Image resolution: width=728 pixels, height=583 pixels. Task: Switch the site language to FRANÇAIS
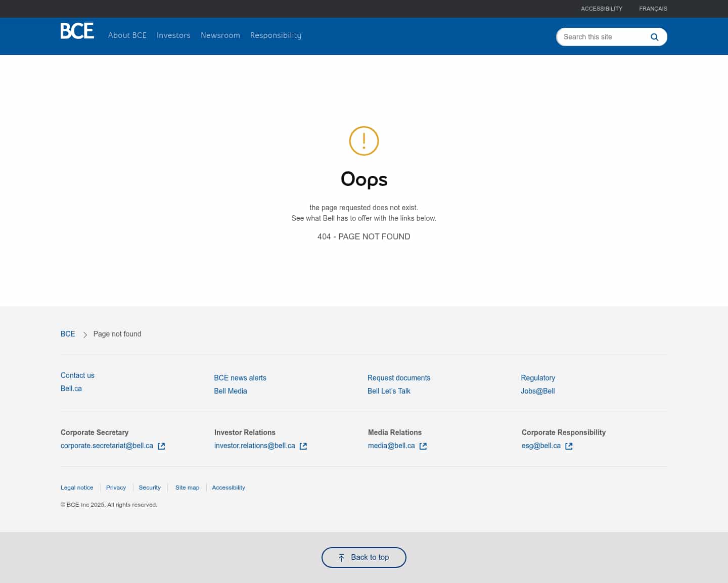click(x=653, y=9)
